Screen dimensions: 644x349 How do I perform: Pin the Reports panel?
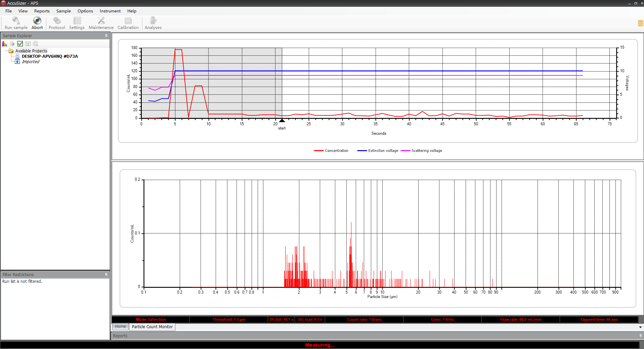click(x=641, y=336)
